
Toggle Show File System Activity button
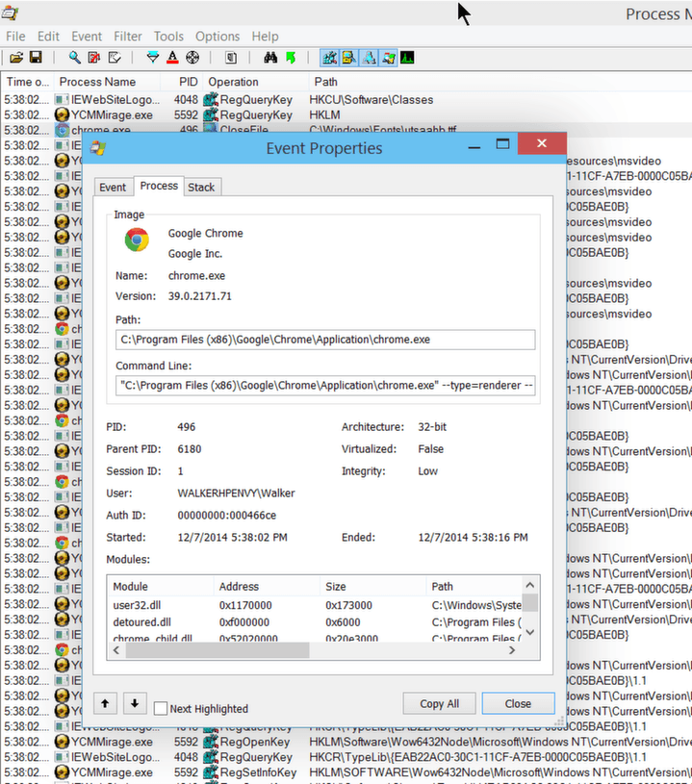348,59
